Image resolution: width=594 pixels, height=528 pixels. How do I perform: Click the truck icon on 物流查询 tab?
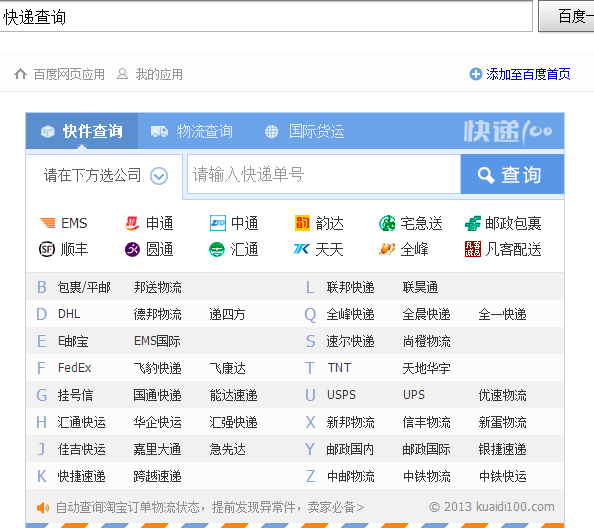click(x=159, y=131)
